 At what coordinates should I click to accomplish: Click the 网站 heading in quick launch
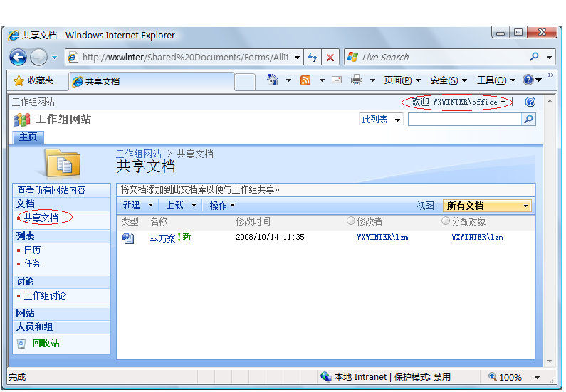(x=25, y=313)
